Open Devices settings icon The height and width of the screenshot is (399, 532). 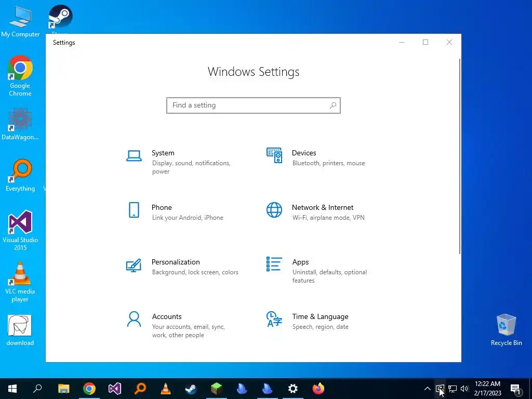(274, 155)
